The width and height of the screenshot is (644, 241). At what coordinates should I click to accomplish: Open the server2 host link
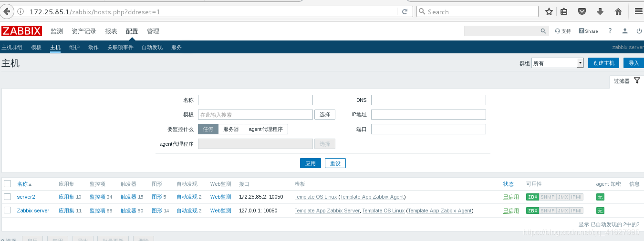[26, 197]
